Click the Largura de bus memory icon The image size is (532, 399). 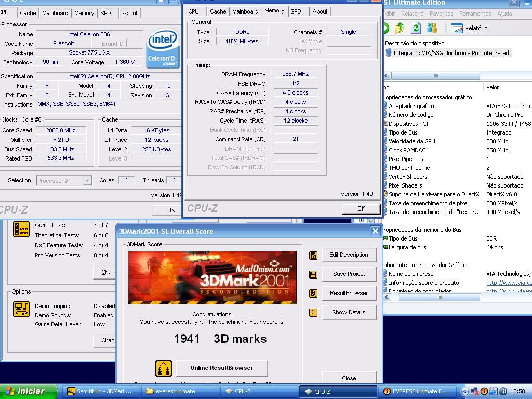pos(385,247)
